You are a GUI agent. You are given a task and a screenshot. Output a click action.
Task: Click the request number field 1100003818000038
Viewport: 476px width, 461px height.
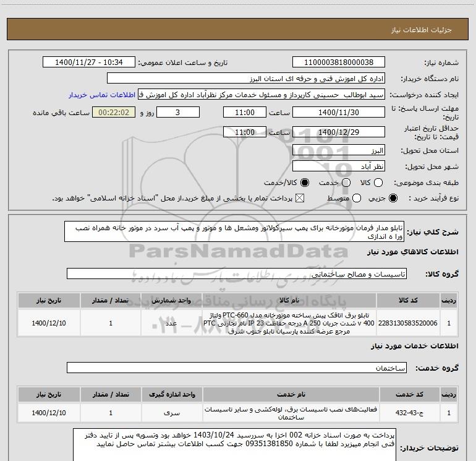coord(339,62)
